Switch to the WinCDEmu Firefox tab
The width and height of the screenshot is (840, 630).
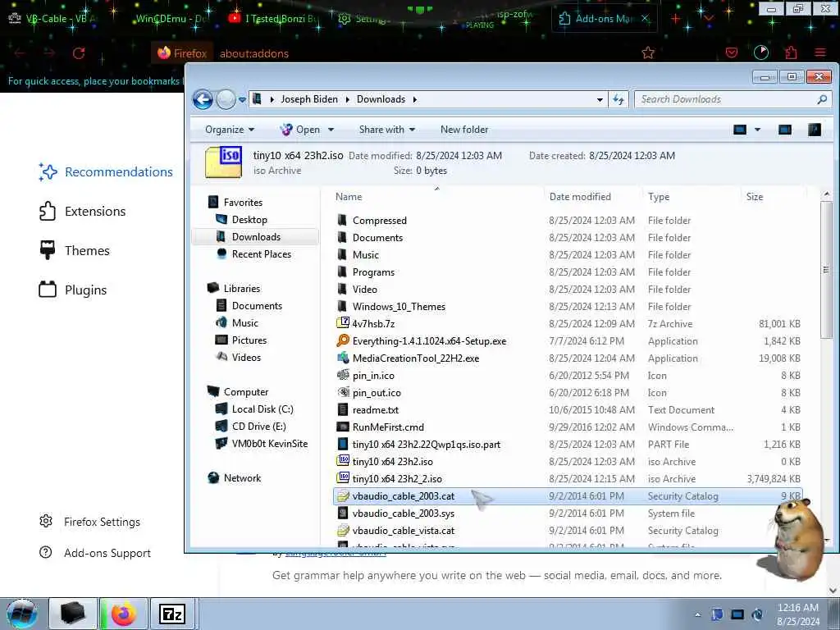[x=170, y=19]
